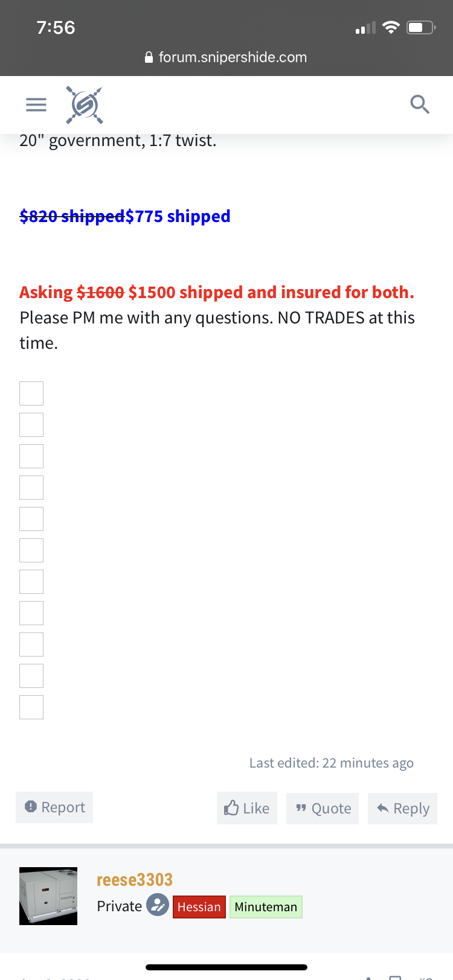This screenshot has height=980, width=453.
Task: Tap the lock icon in address bar
Action: pyautogui.click(x=149, y=57)
